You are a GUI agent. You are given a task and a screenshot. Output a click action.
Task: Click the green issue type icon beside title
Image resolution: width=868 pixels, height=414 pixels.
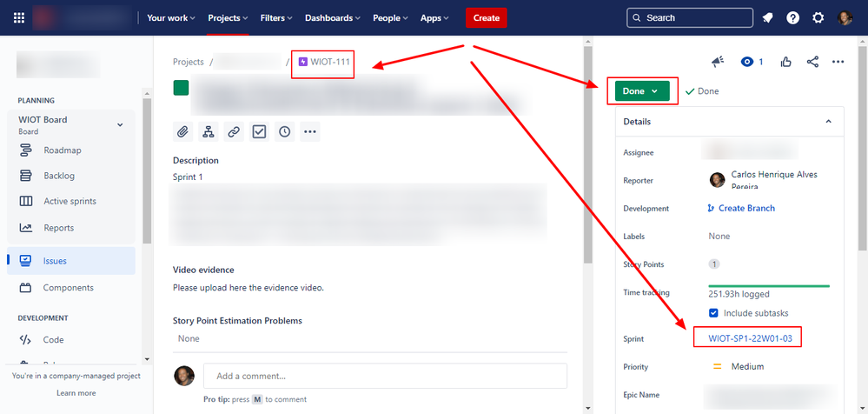coord(181,88)
